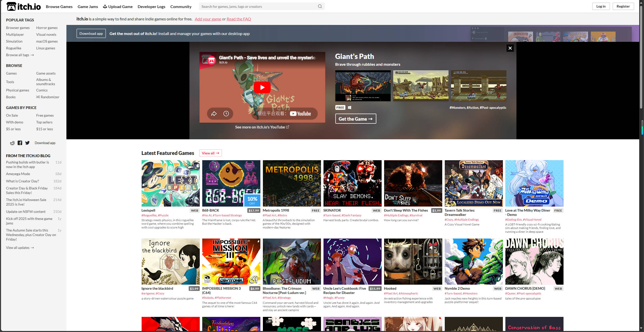View all Latest Featured Games
Image resolution: width=644 pixels, height=332 pixels.
coord(210,153)
